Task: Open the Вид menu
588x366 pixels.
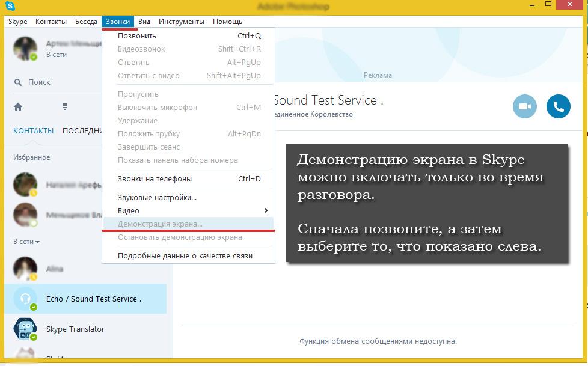Action: 144,22
